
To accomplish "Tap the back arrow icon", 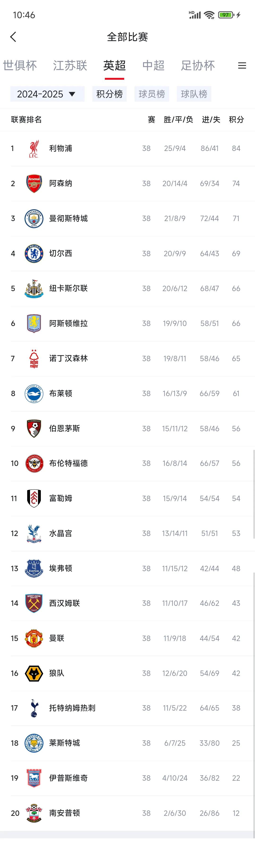I will tap(13, 37).
